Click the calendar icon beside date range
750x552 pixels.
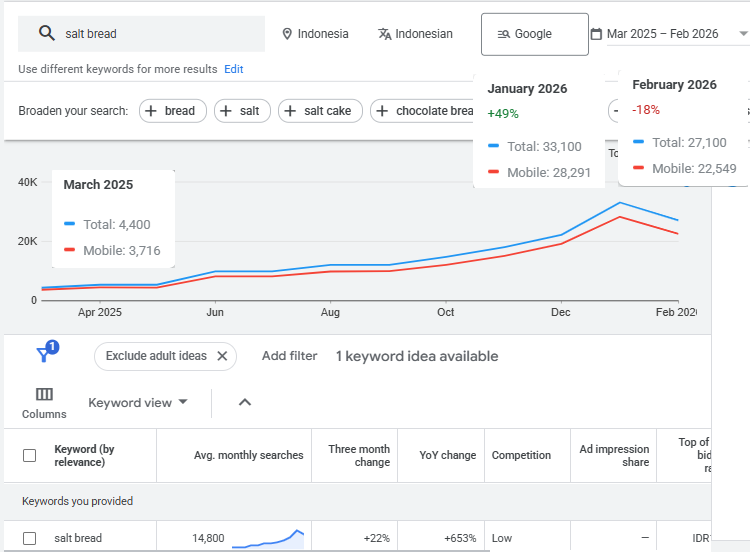[596, 34]
